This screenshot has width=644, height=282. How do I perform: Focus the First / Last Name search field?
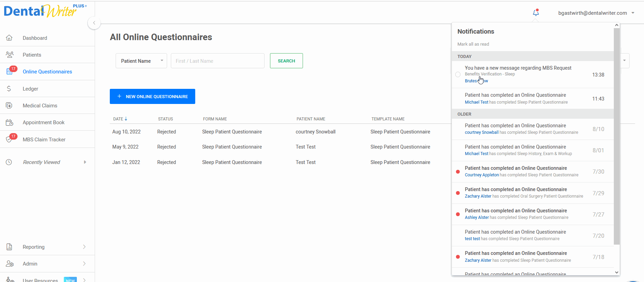(218, 61)
